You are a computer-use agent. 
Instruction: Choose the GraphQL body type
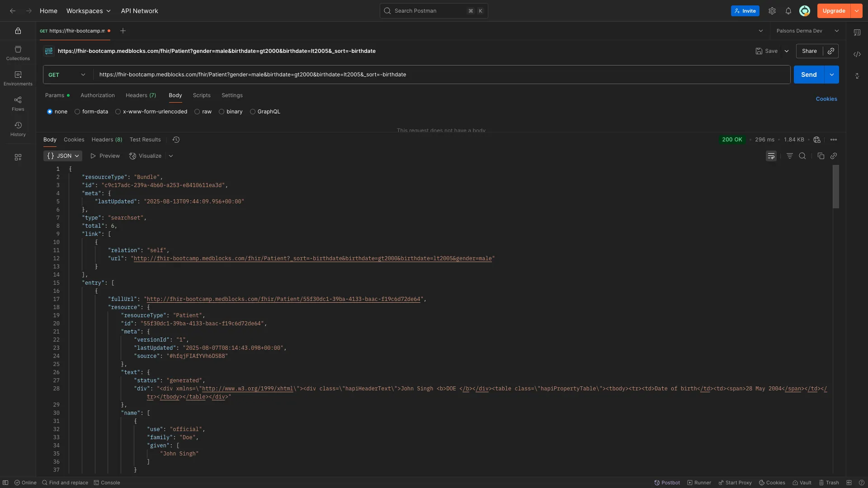tap(253, 112)
